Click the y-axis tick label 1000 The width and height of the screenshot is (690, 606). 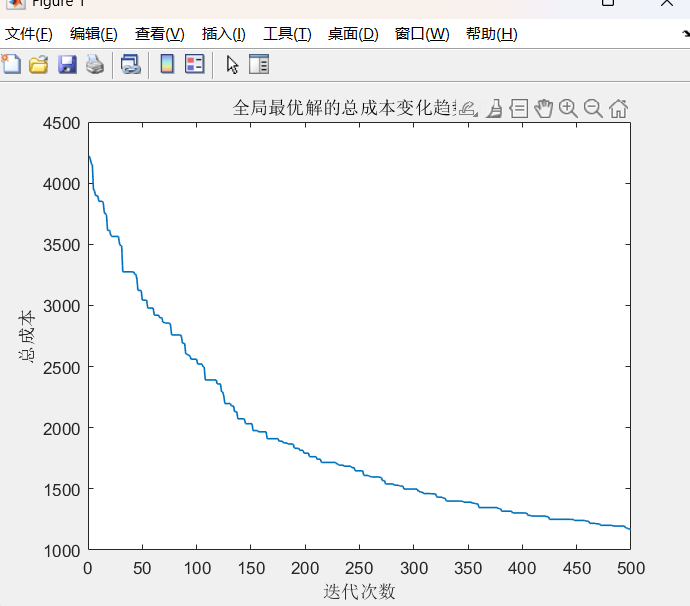(62, 551)
